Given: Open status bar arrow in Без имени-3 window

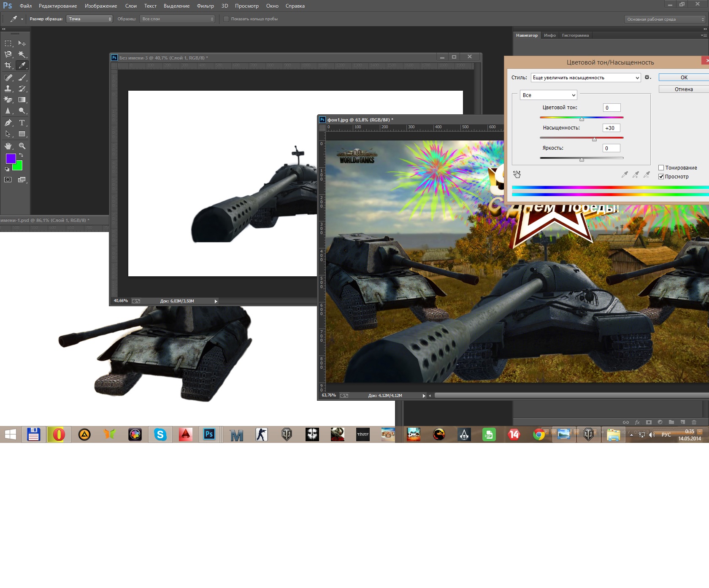Looking at the screenshot, I should [216, 301].
